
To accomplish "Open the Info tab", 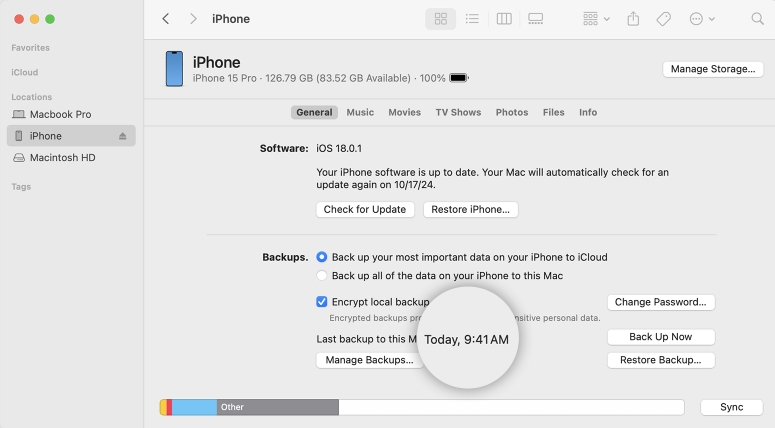I will (588, 112).
